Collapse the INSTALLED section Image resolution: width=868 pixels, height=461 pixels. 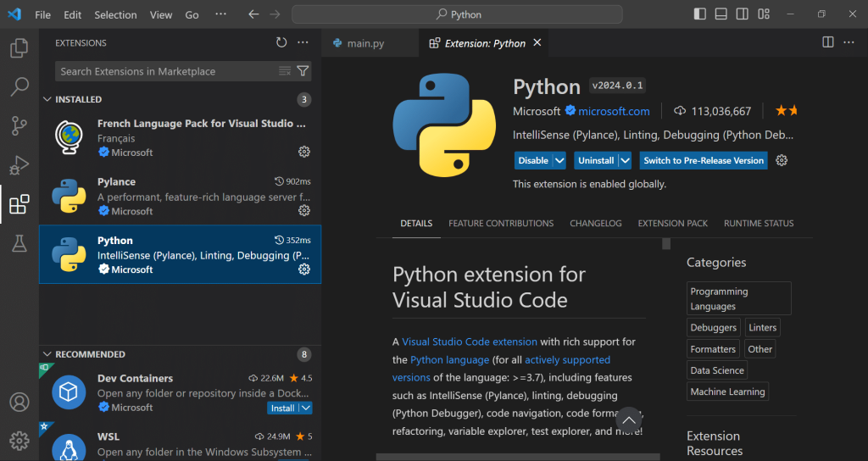[x=47, y=99]
